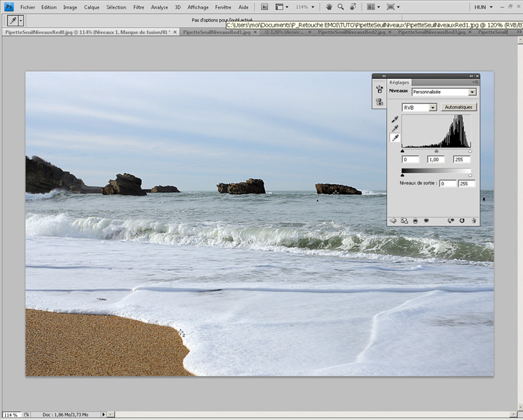Pick the gray point eyedropper in Niveaux
523x420 pixels.
pos(395,128)
